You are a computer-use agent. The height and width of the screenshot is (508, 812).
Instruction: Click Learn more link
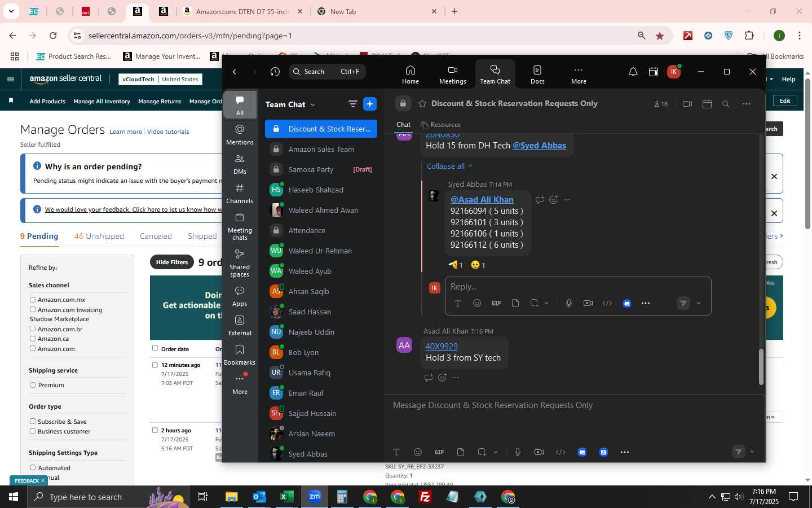click(126, 132)
